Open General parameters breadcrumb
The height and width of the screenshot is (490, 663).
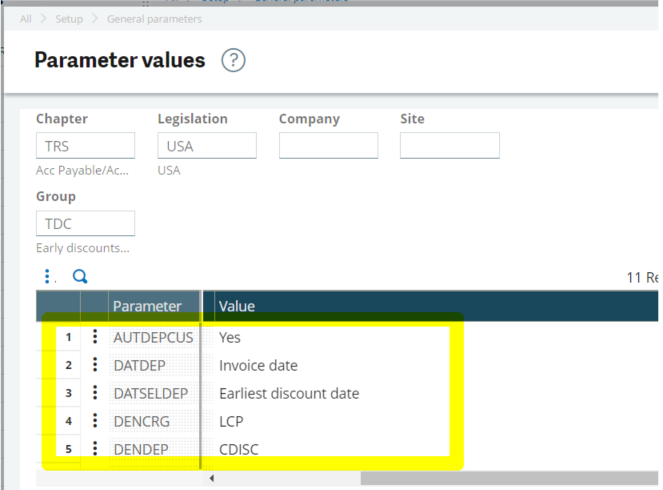154,19
